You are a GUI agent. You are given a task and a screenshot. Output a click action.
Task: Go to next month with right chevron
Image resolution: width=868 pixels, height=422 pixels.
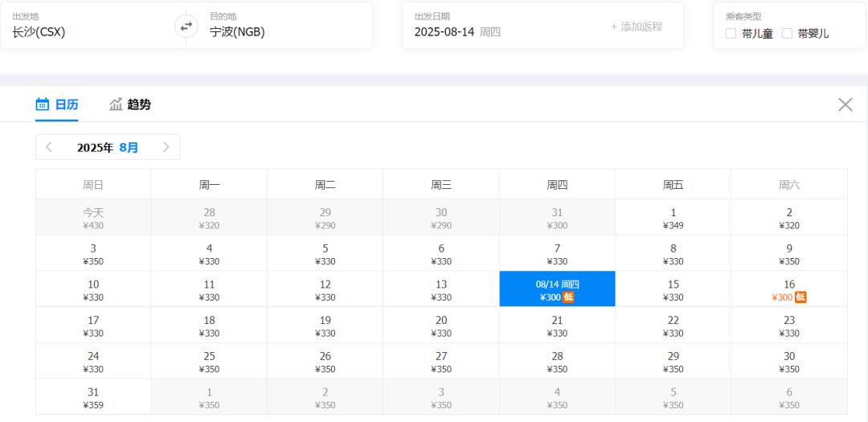pos(166,147)
